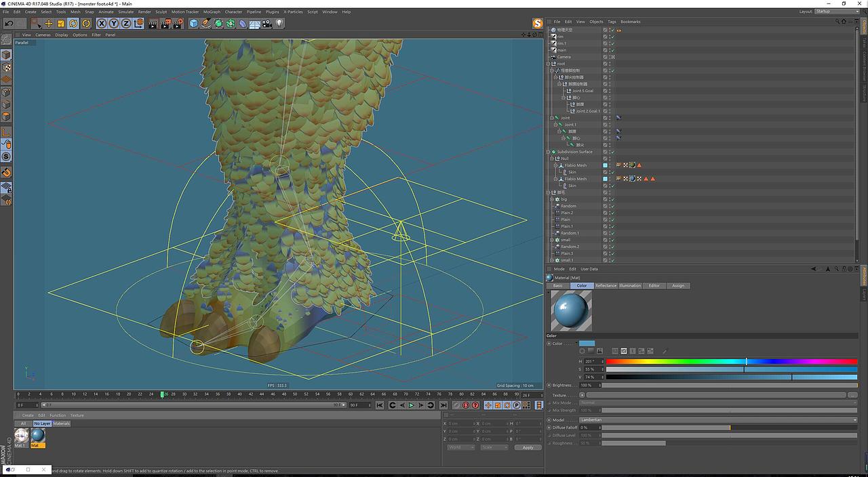Select Materials layer filter tab

coord(61,423)
